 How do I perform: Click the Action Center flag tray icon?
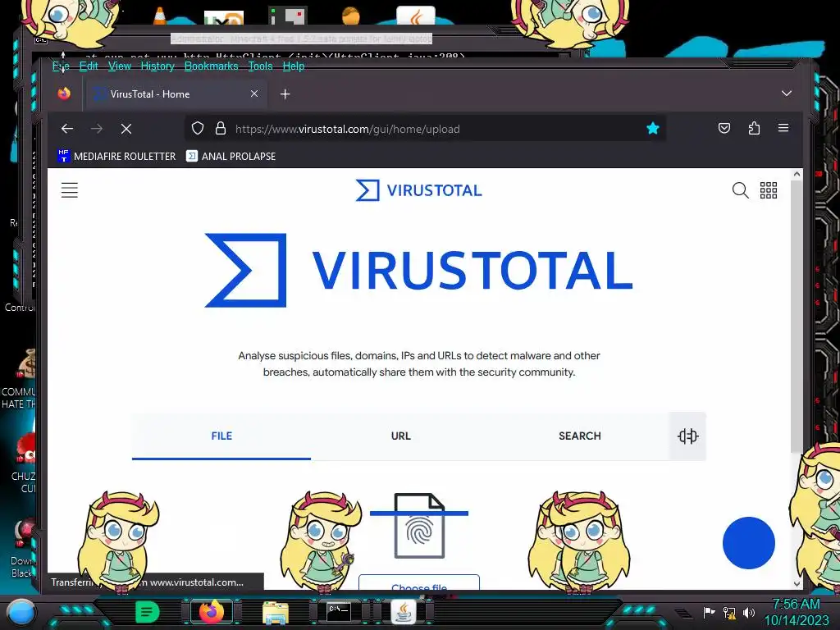709,612
